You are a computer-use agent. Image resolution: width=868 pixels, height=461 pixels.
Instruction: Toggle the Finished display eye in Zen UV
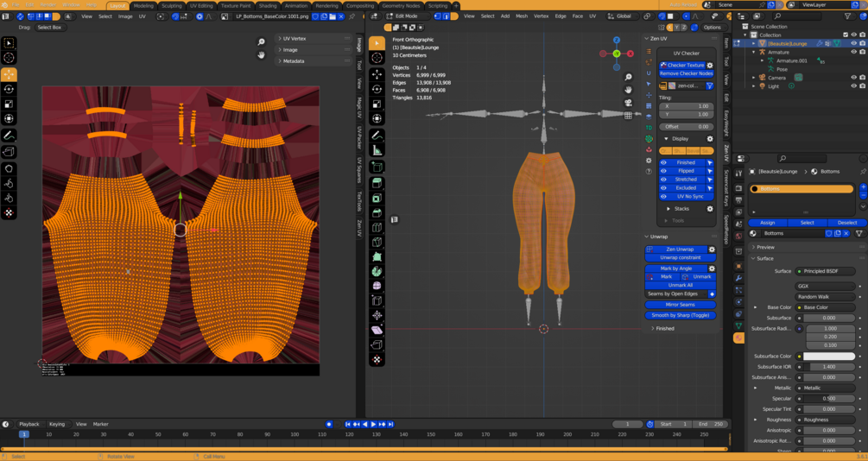[664, 162]
